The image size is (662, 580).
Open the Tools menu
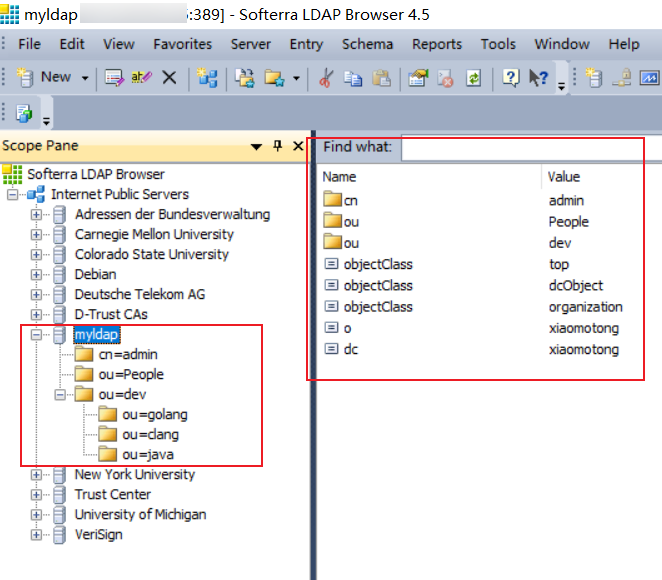coord(498,44)
